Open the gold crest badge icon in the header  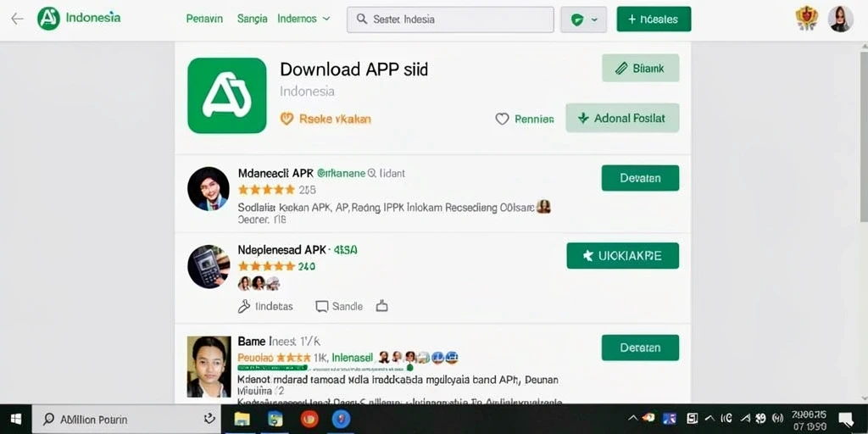click(x=807, y=19)
